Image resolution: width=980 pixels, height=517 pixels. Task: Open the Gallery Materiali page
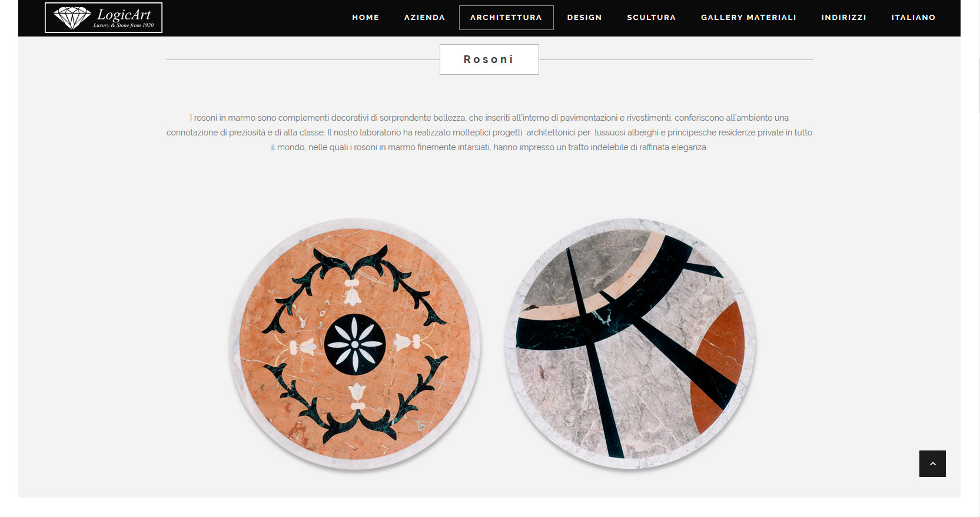[x=749, y=18]
